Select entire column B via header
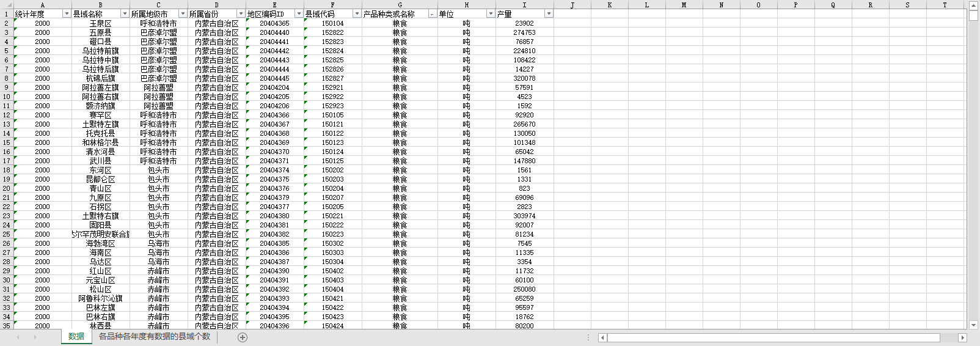The height and width of the screenshot is (346, 980). 100,5
